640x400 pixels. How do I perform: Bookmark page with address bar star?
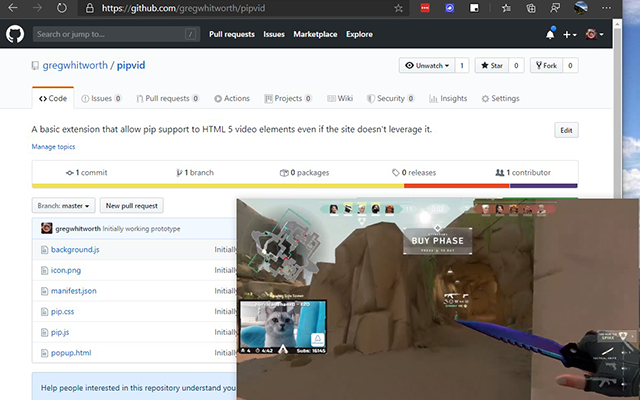[398, 8]
